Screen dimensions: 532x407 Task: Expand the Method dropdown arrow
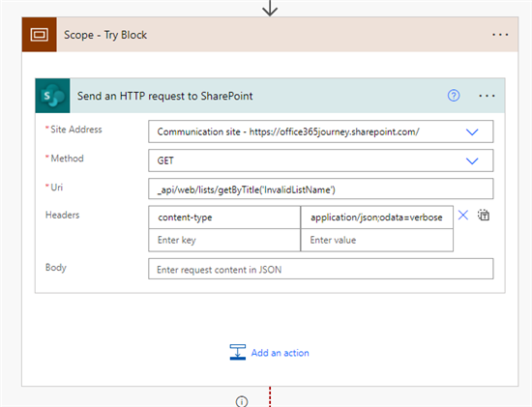[472, 160]
